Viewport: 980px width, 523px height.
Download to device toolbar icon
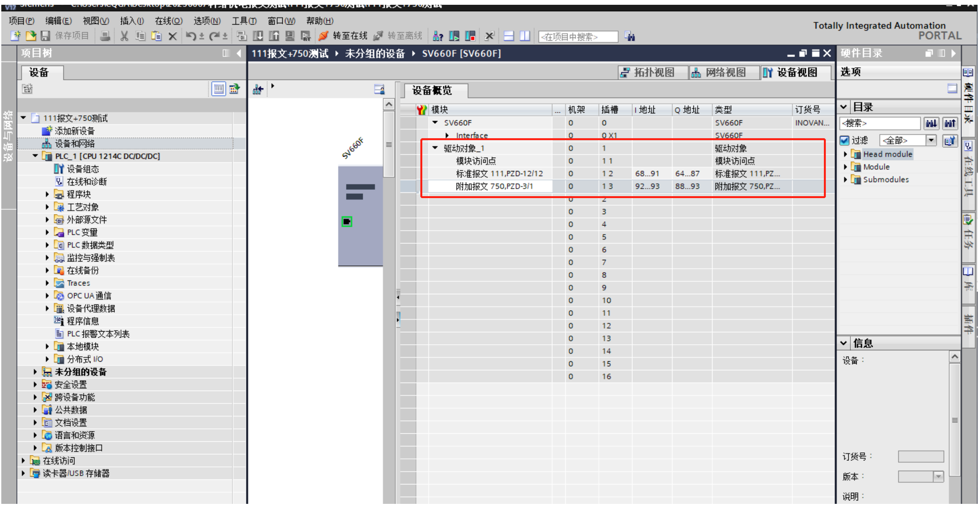point(258,36)
